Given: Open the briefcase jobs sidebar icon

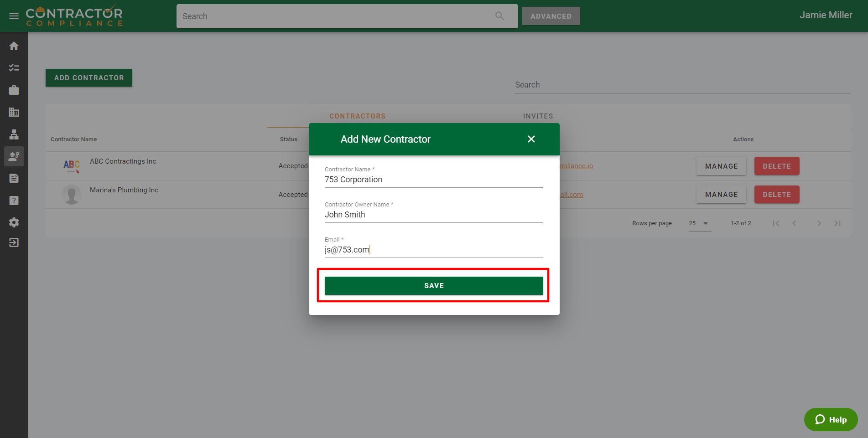Looking at the screenshot, I should tap(14, 90).
